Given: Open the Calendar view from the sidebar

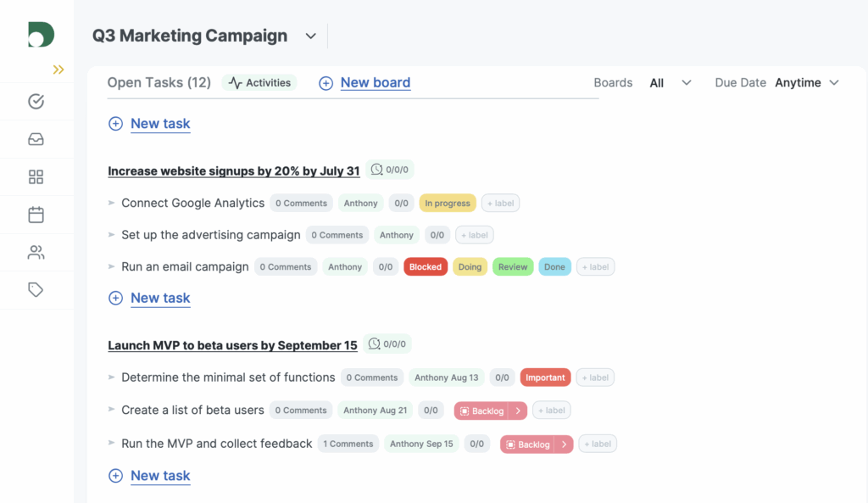Looking at the screenshot, I should click(x=36, y=214).
